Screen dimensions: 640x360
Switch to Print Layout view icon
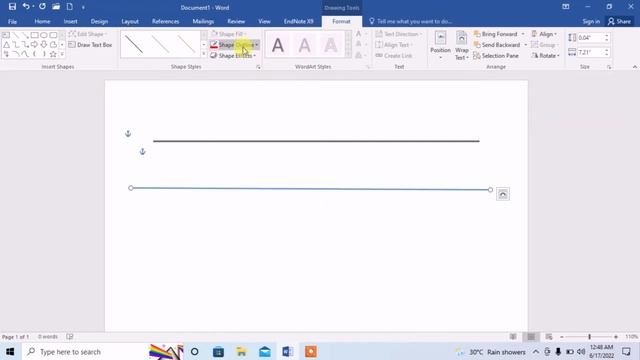(531, 337)
